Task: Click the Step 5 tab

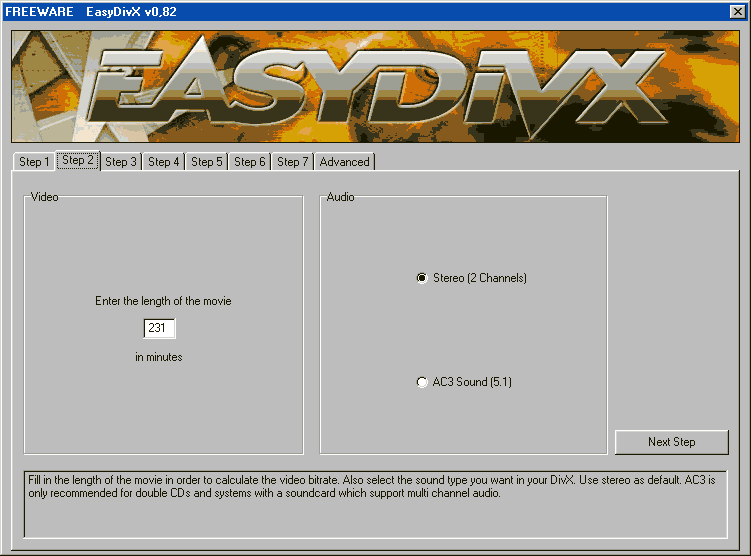Action: click(x=207, y=162)
